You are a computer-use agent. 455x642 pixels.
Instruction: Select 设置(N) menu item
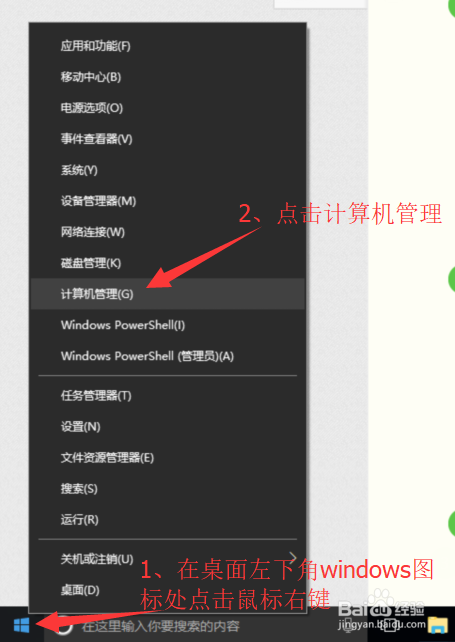click(168, 427)
